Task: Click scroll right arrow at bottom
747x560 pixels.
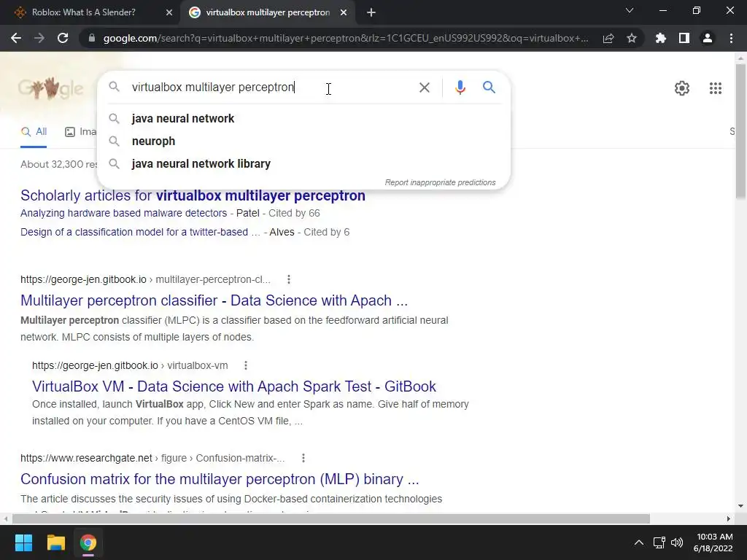Action: [729, 519]
